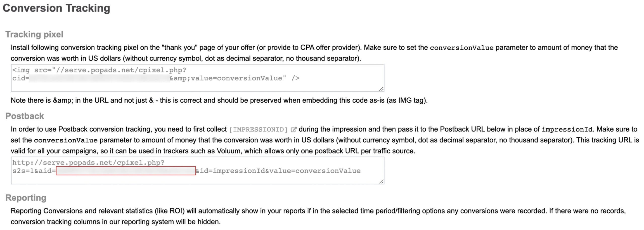Select the Tracking pixel section heading
Viewport: 644px width, 230px height.
tap(34, 34)
